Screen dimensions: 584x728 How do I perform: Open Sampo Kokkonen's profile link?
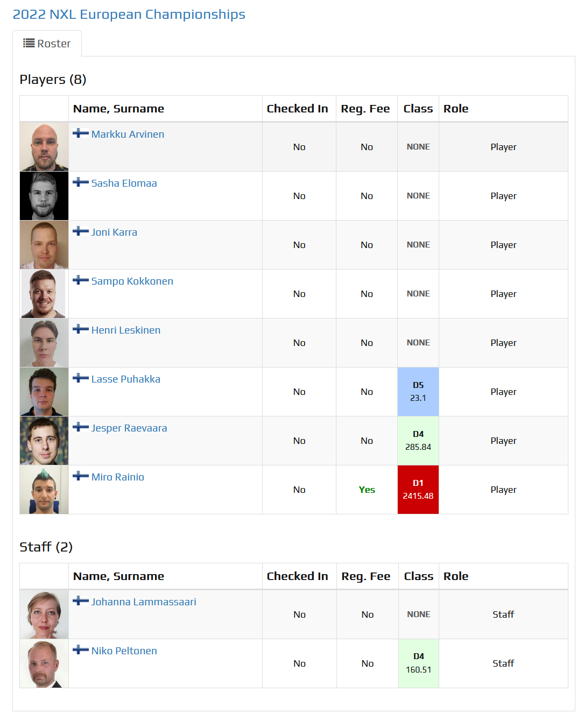132,281
